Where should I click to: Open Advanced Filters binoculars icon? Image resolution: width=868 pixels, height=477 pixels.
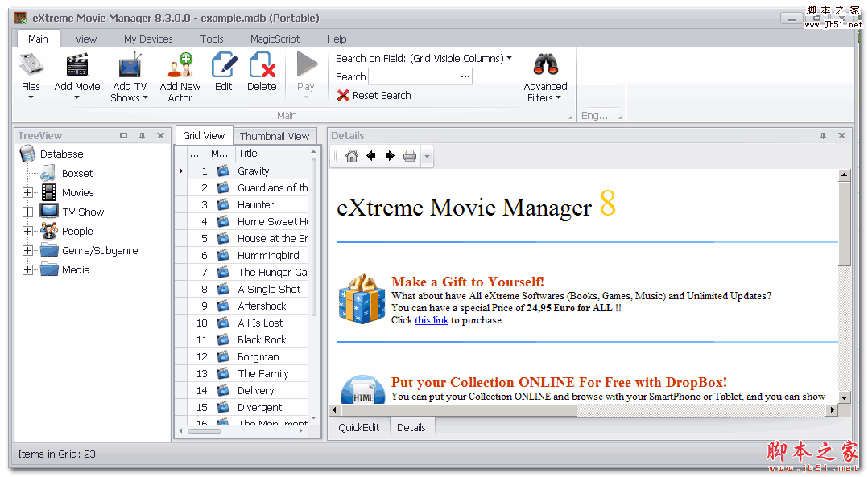click(x=545, y=64)
